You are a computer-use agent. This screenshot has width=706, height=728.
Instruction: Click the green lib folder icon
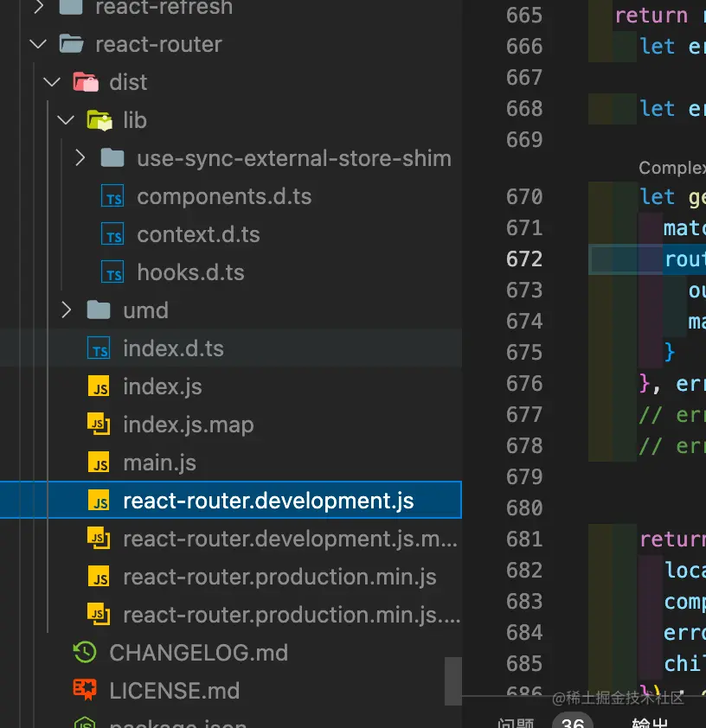99,120
